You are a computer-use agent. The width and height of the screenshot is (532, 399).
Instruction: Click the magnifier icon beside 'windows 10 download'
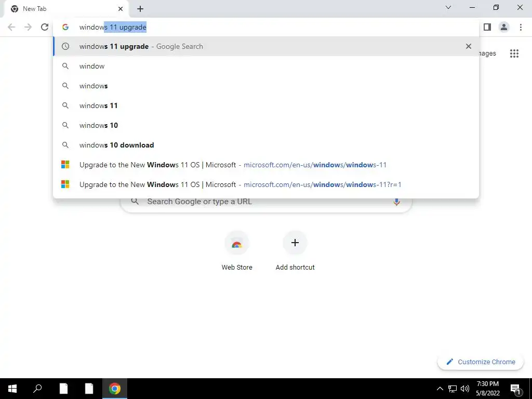(x=65, y=145)
